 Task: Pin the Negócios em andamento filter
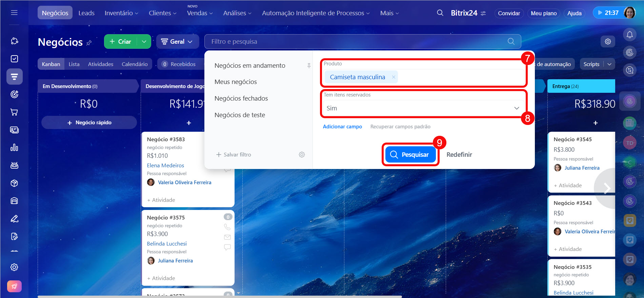pyautogui.click(x=309, y=66)
